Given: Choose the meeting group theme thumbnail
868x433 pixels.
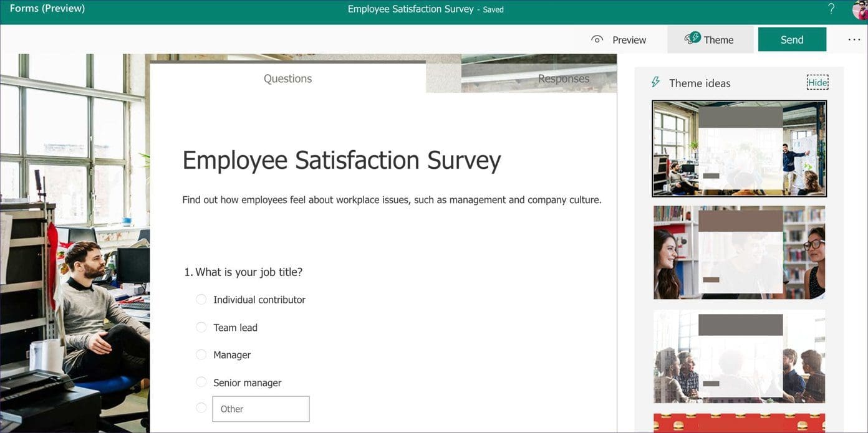Looking at the screenshot, I should 739,356.
